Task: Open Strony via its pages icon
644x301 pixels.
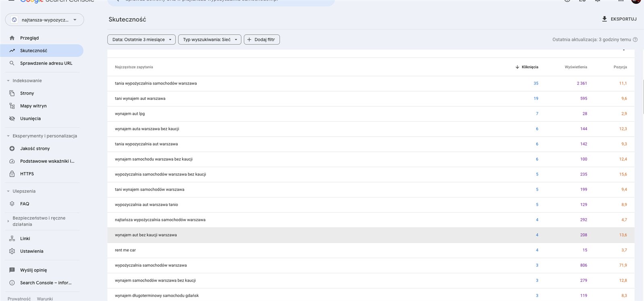Action: (x=12, y=93)
